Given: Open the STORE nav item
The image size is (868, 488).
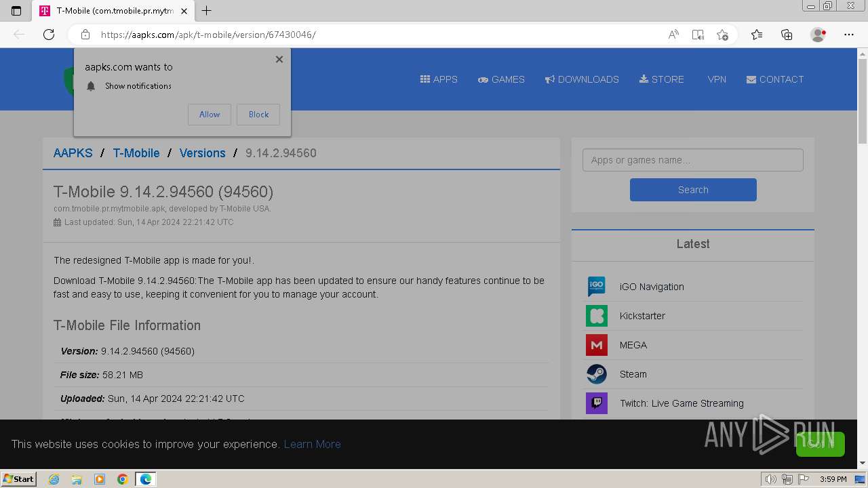Looking at the screenshot, I should coord(661,79).
